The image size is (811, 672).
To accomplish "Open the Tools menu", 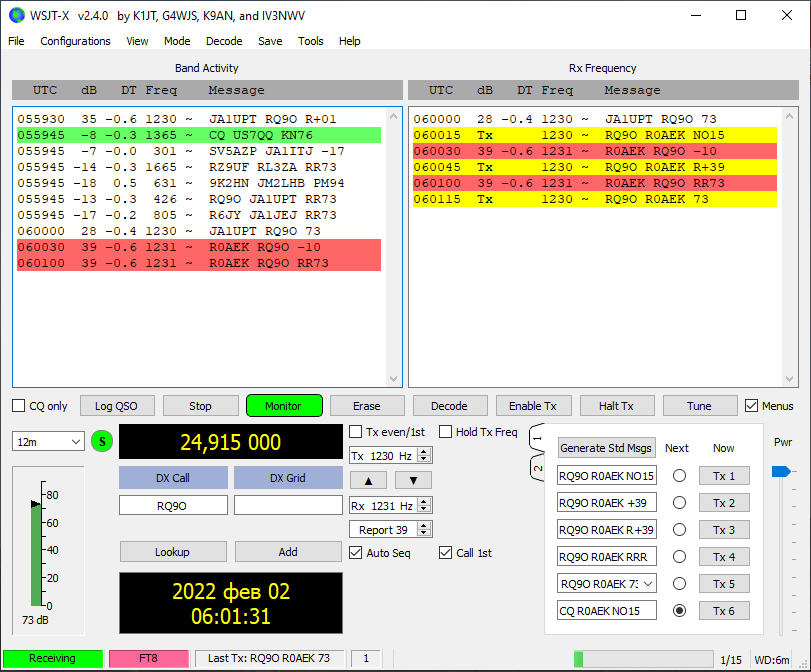I will [310, 41].
